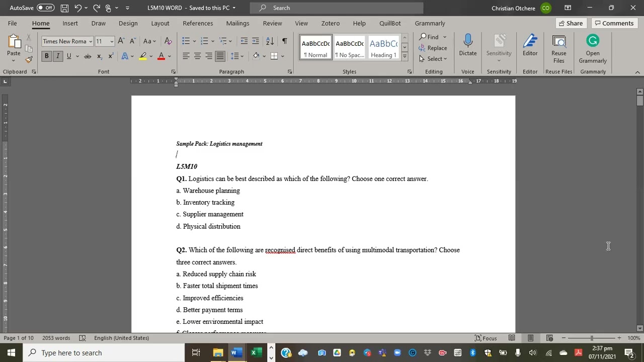Screen dimensions: 644x362
Task: Apply red font color
Action: coord(161,56)
